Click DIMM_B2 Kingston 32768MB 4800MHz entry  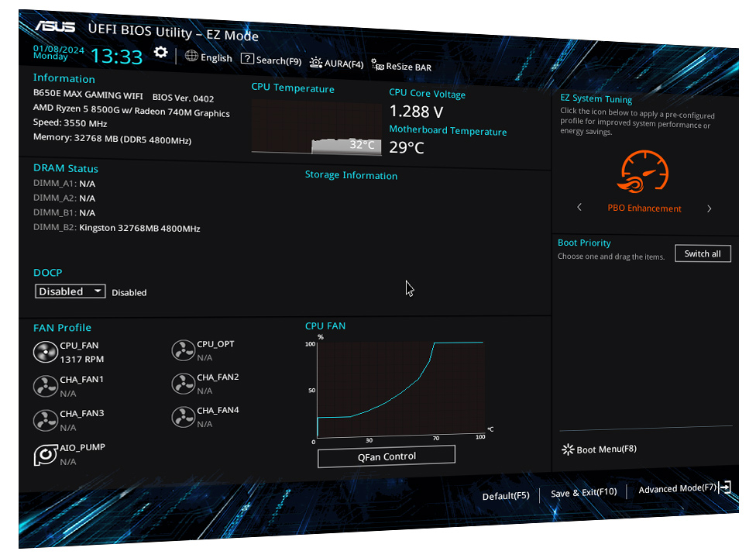coord(117,228)
